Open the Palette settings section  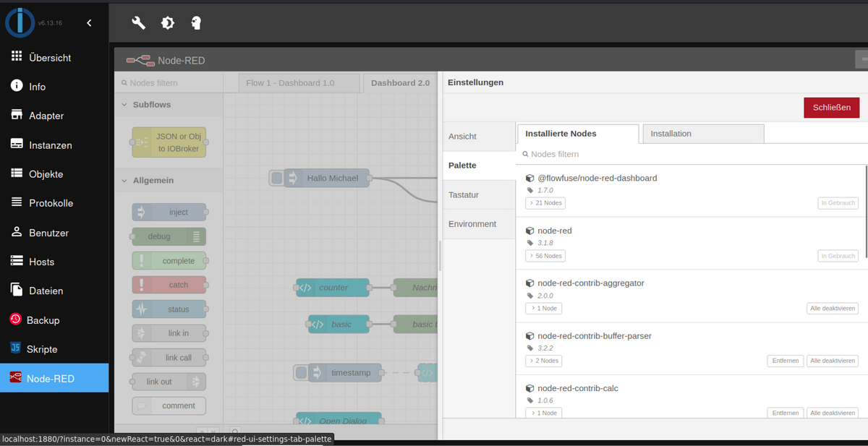[478, 166]
